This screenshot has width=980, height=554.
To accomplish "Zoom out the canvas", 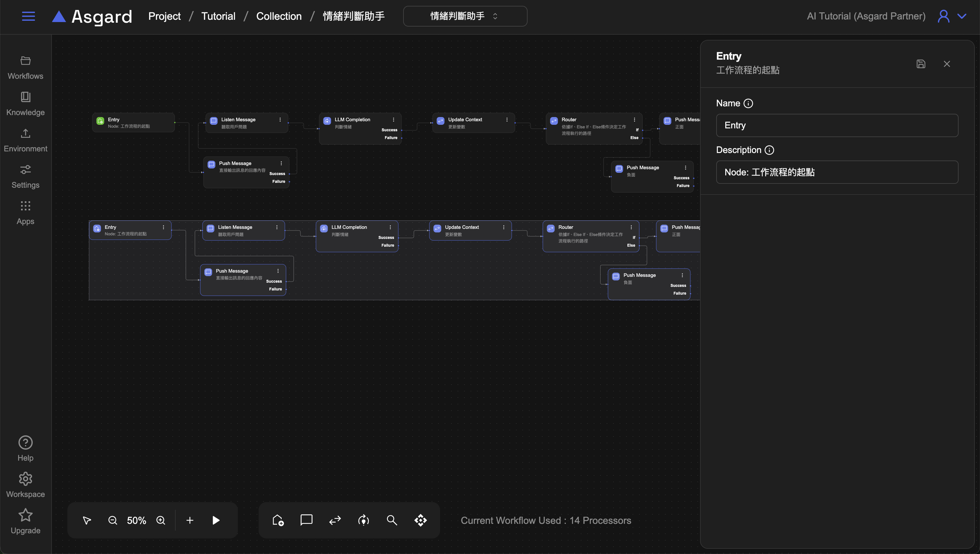I will pyautogui.click(x=112, y=520).
